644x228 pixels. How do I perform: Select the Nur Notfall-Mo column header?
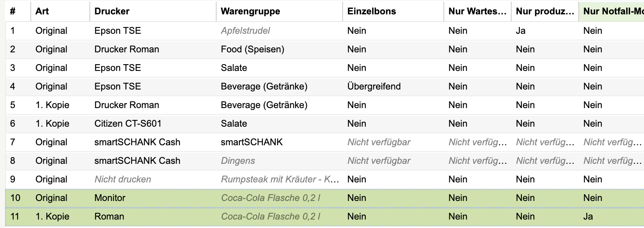pyautogui.click(x=611, y=11)
